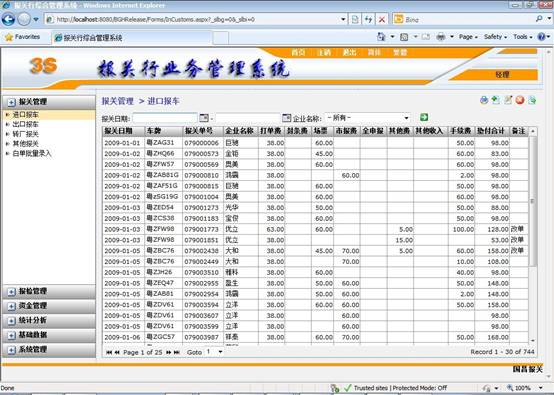Go to last page pager icon

[177, 352]
